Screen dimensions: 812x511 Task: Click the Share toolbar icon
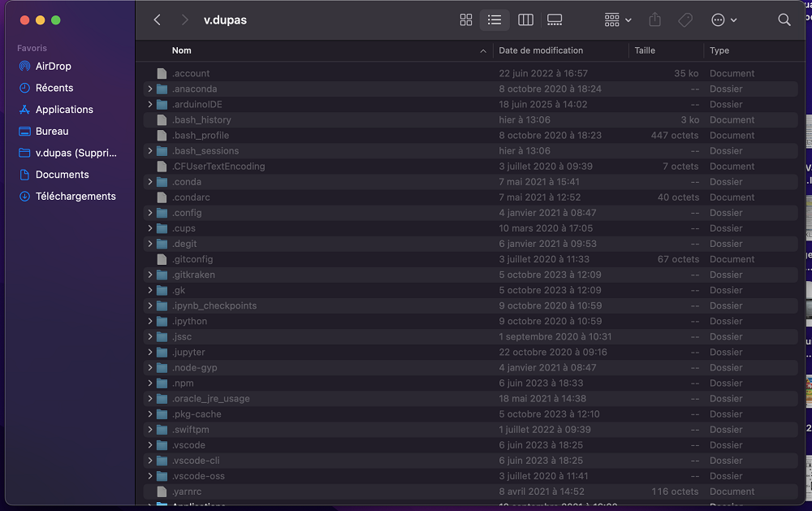(655, 20)
